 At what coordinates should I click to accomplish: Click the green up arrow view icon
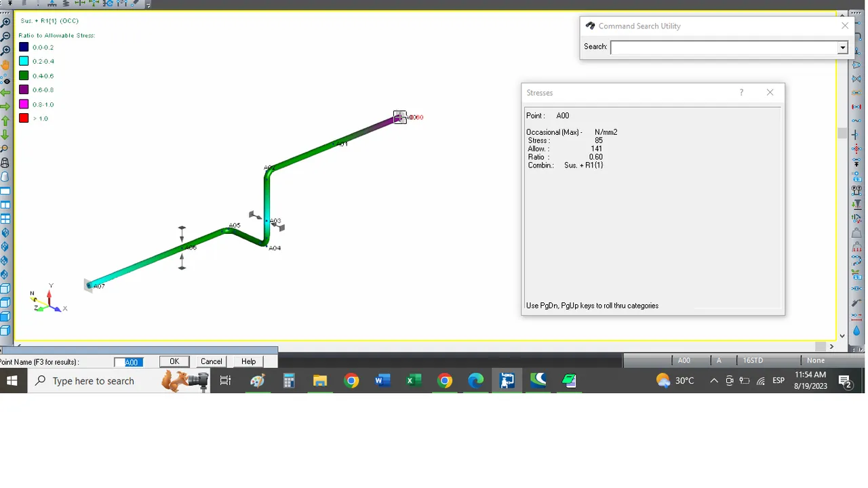5,121
